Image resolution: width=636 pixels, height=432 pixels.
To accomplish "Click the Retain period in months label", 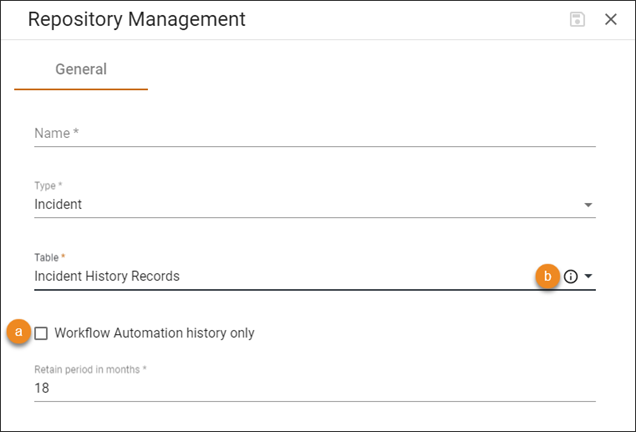I will pos(90,370).
